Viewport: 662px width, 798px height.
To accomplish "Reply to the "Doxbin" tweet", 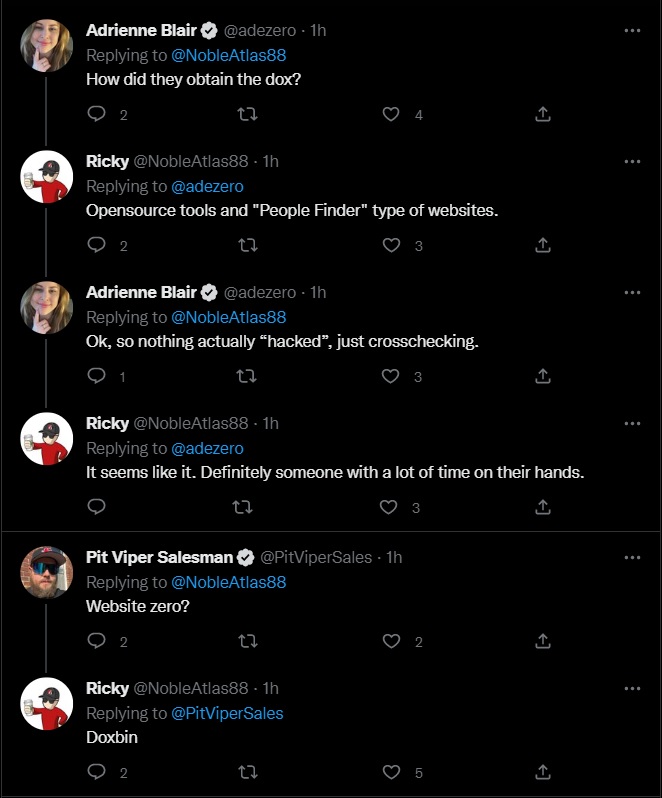I will tap(97, 772).
